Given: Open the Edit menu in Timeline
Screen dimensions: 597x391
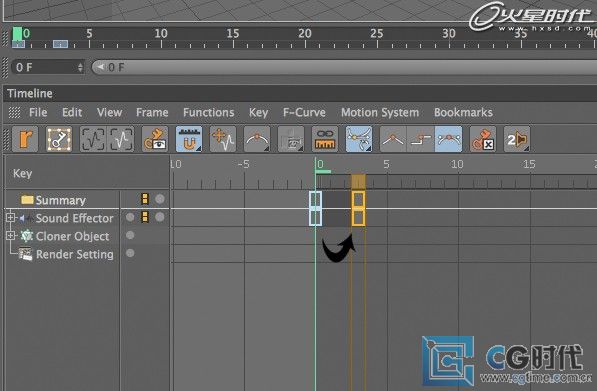Looking at the screenshot, I should pos(72,112).
